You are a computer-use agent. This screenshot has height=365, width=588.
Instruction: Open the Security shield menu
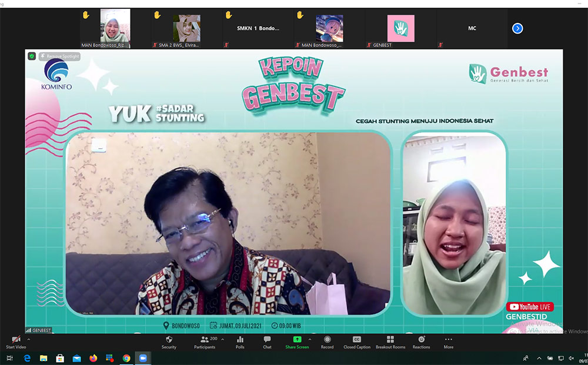169,342
